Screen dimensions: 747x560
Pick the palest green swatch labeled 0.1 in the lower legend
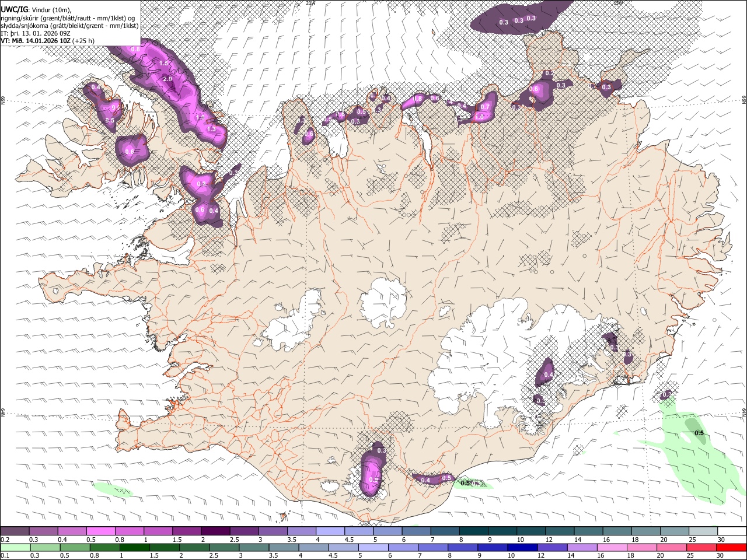click(15, 547)
